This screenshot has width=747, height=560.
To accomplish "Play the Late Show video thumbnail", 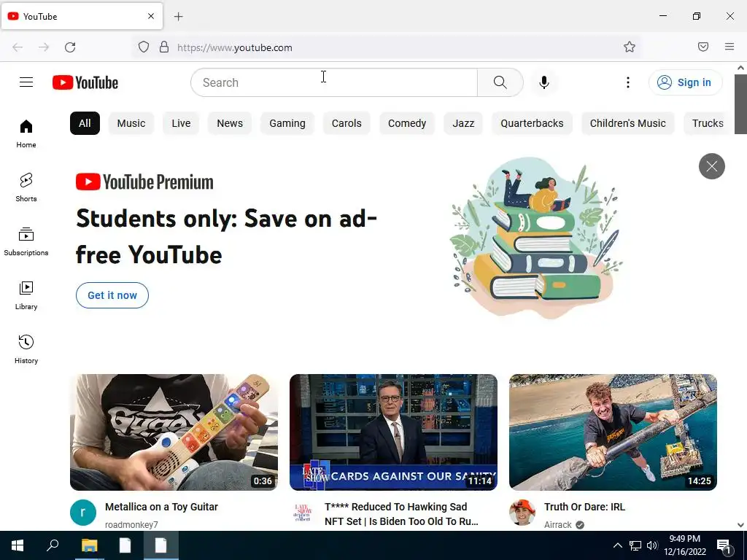I will (x=393, y=432).
